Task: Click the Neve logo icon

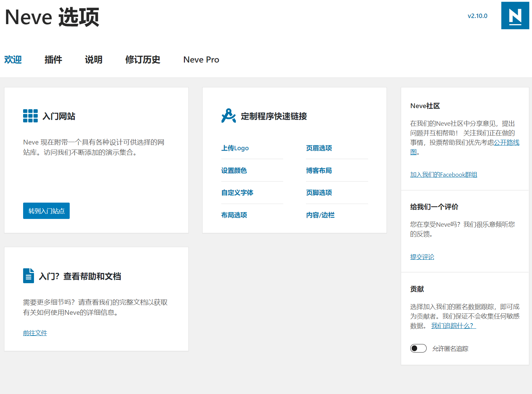Action: coord(515,16)
